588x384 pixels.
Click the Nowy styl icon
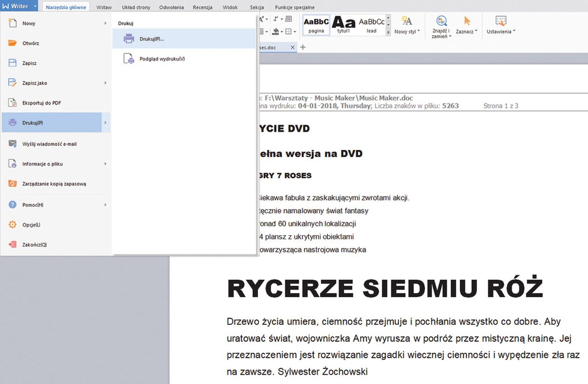coord(407,21)
